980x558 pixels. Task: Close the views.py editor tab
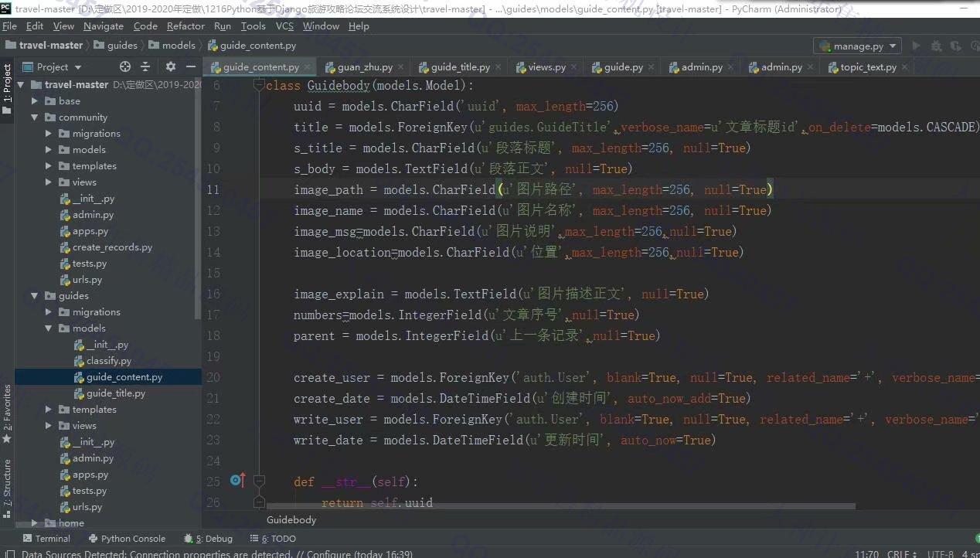pos(573,67)
